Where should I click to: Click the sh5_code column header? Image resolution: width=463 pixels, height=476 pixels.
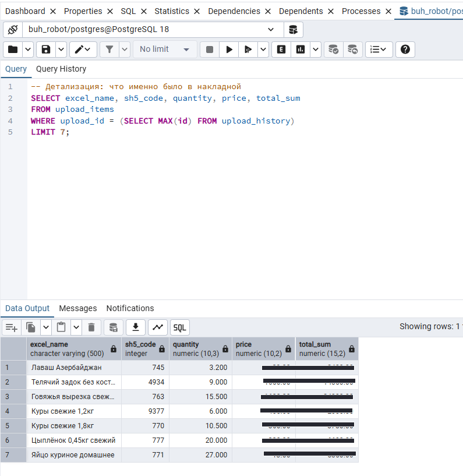(146, 349)
